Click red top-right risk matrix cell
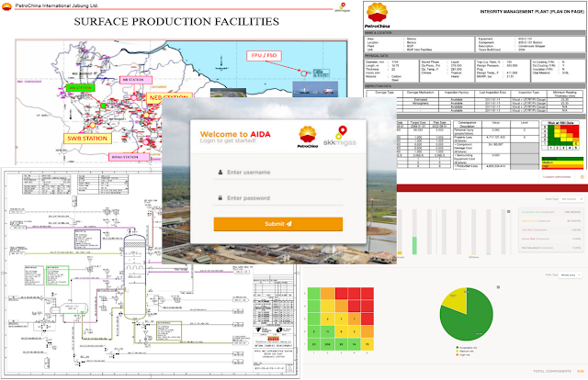 (x=367, y=294)
